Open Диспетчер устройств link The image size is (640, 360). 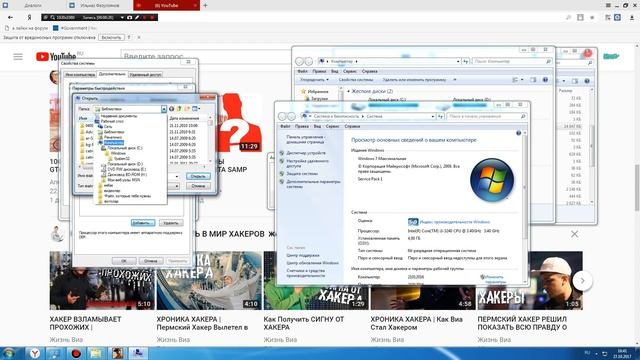click(x=306, y=153)
